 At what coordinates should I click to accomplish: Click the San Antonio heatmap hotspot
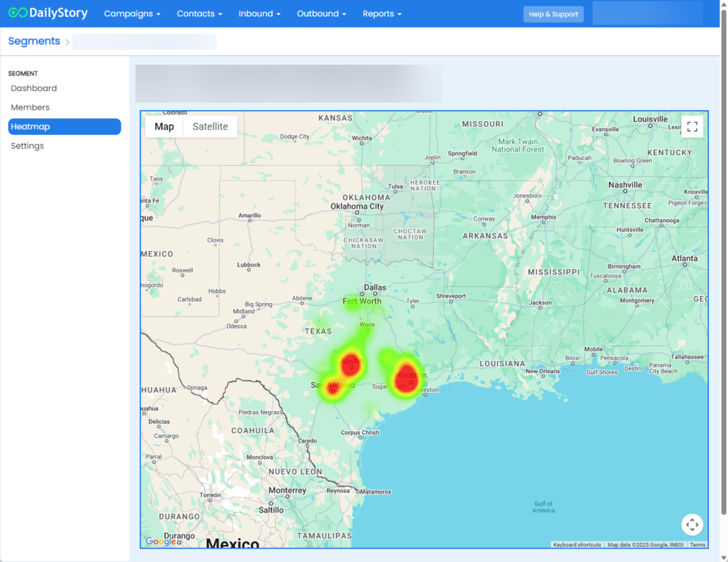pyautogui.click(x=332, y=388)
